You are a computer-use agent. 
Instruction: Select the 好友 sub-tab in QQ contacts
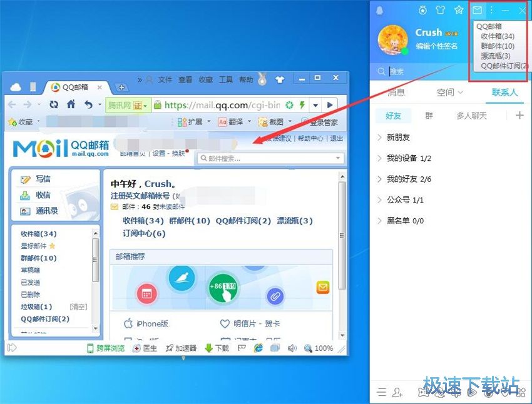(x=393, y=116)
